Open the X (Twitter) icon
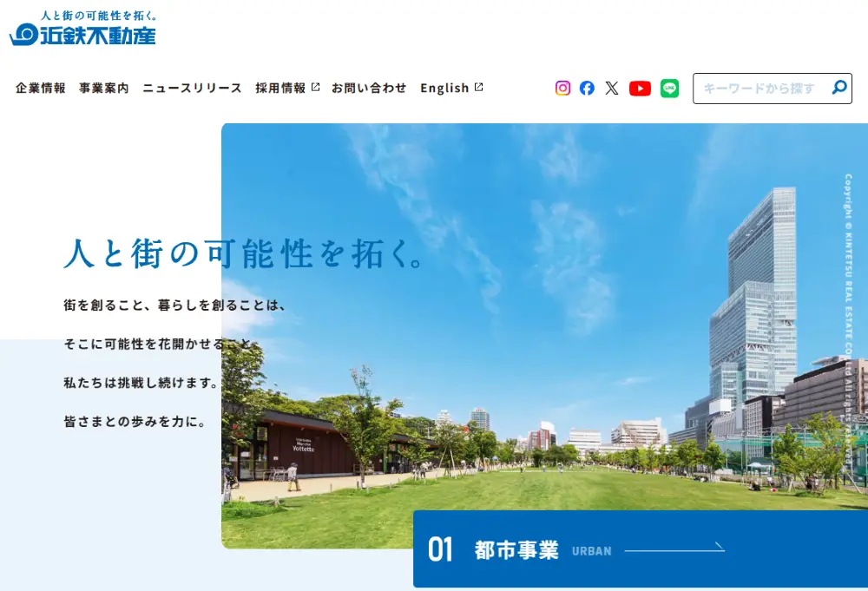Screen dimensions: 868x591 pyautogui.click(x=612, y=88)
